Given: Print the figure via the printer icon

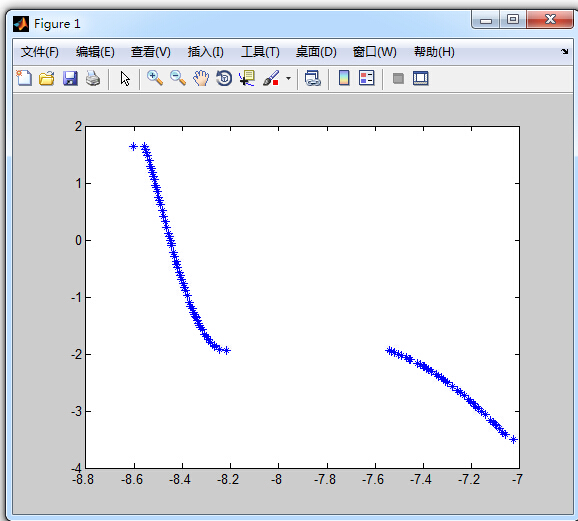Looking at the screenshot, I should [93, 78].
